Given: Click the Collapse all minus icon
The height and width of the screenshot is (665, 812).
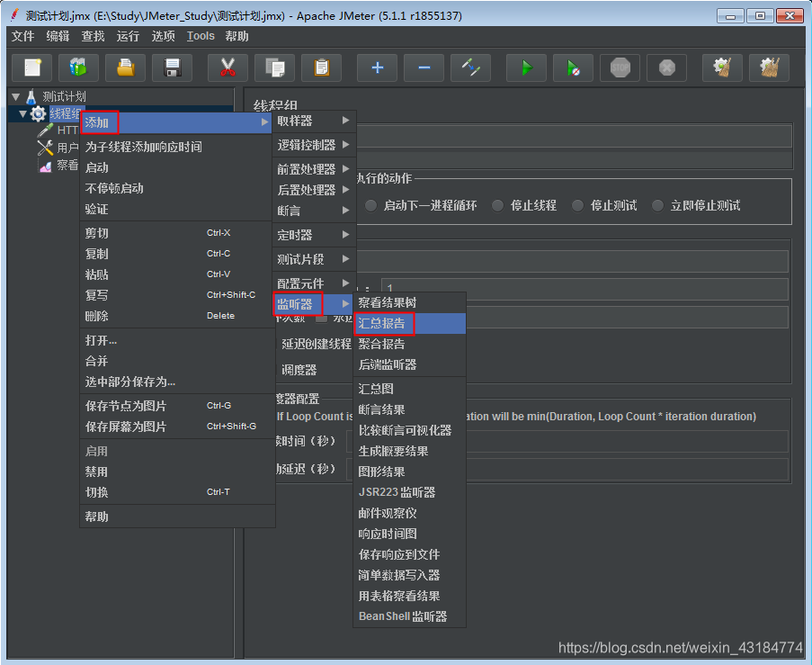Looking at the screenshot, I should [x=424, y=67].
